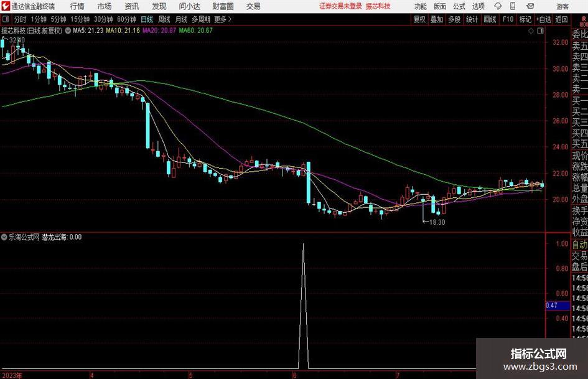Open the mail envelope icon
This screenshot has height=379, width=588.
(530, 6)
